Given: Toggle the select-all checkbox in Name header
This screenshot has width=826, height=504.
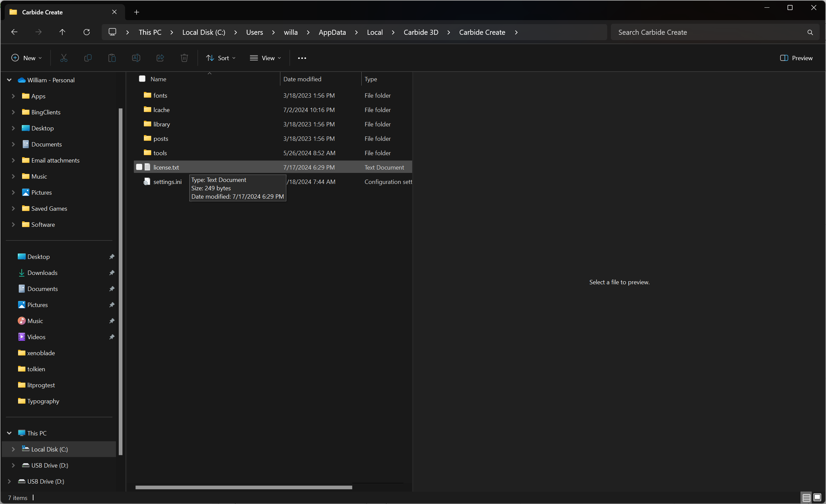Looking at the screenshot, I should coord(142,79).
